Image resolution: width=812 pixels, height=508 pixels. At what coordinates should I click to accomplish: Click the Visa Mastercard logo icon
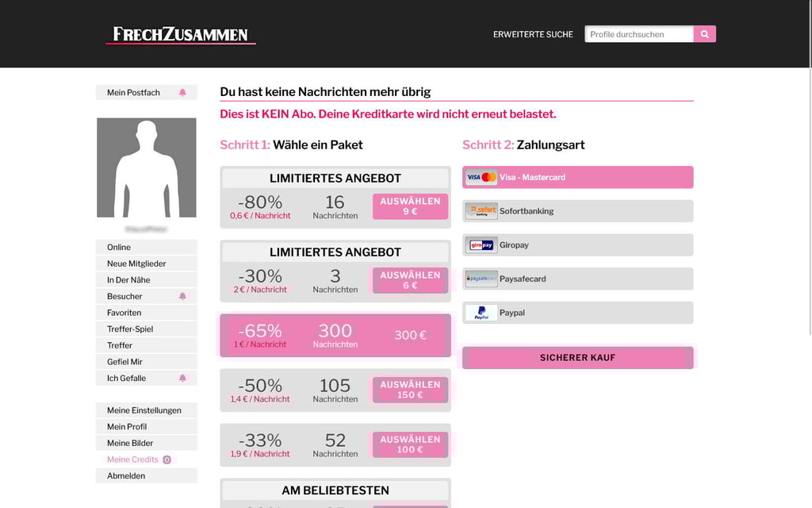(x=481, y=177)
